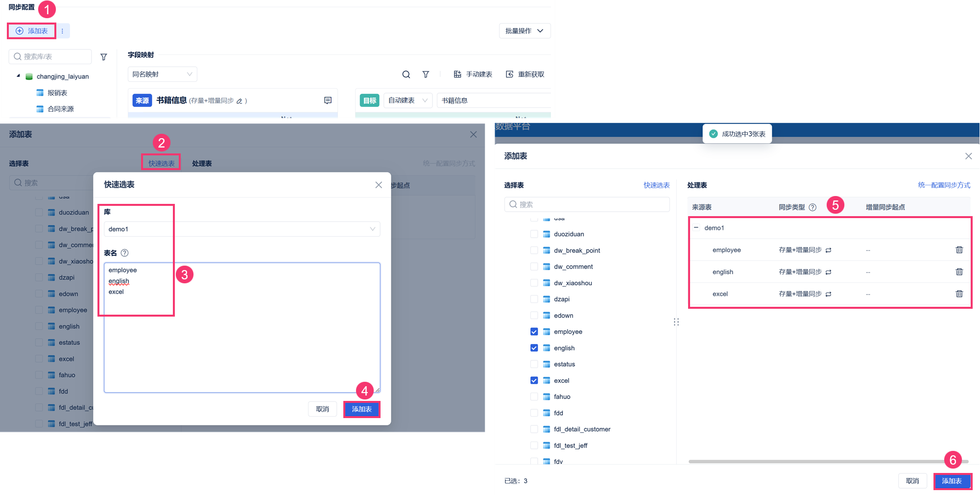Switch the sync type on the excel row
Viewport: 980px width, 496px height.
829,295
